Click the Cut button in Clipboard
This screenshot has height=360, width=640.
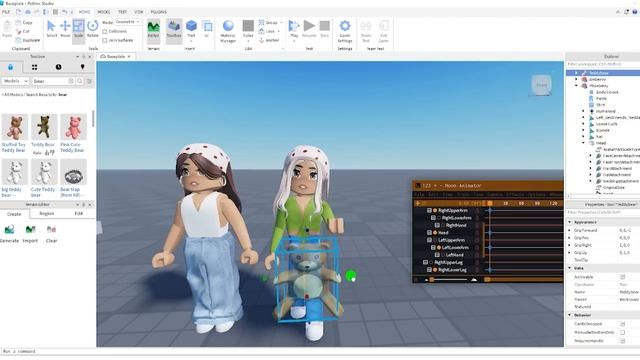[x=23, y=31]
